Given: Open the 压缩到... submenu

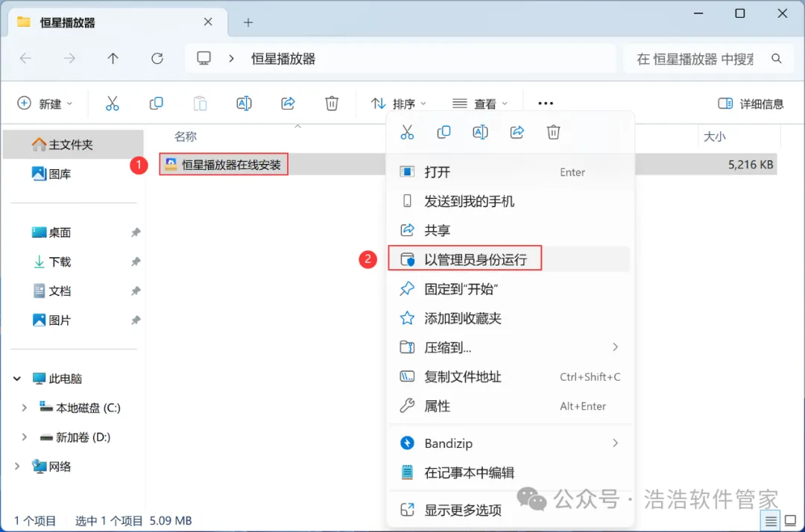Looking at the screenshot, I should click(x=509, y=347).
